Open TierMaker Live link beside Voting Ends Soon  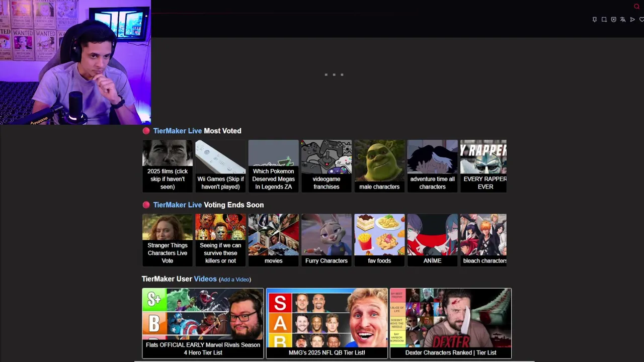pos(178,205)
